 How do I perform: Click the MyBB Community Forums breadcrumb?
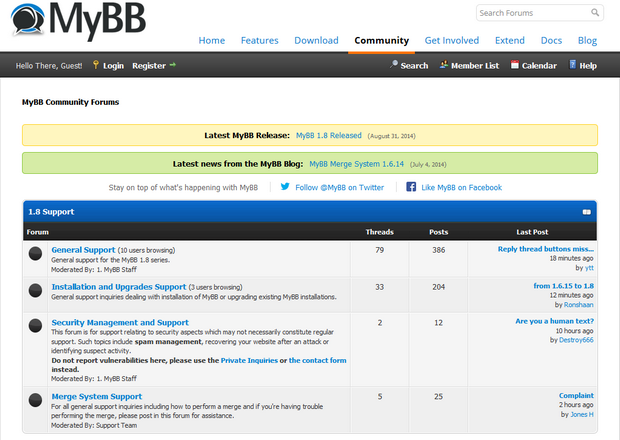(70, 102)
